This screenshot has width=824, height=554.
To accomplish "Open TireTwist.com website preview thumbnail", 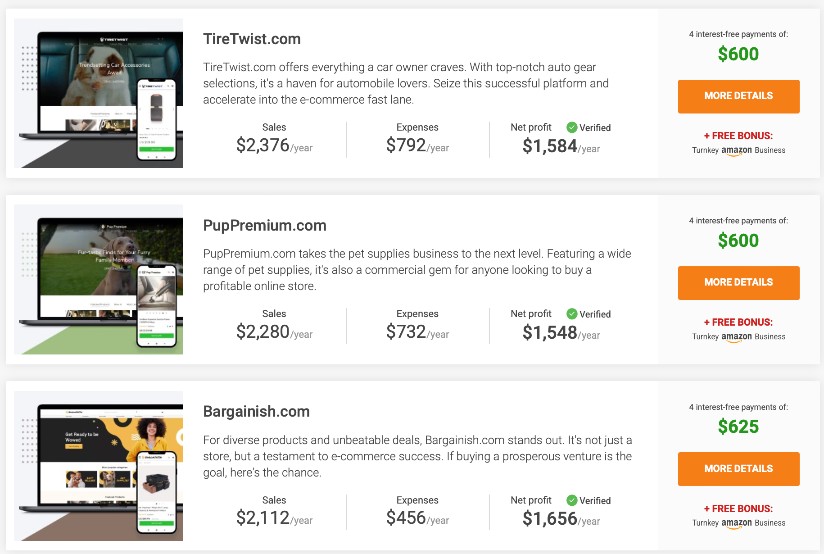I will point(99,94).
